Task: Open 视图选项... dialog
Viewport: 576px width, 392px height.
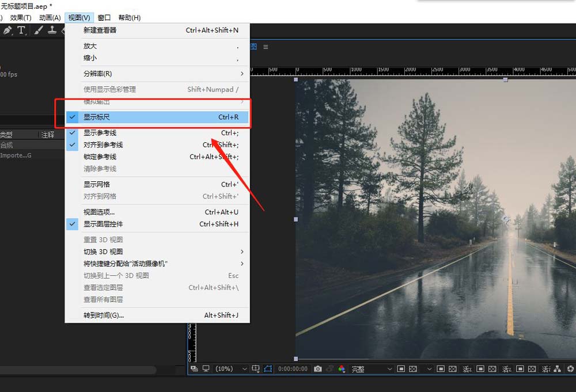Action: pyautogui.click(x=157, y=212)
